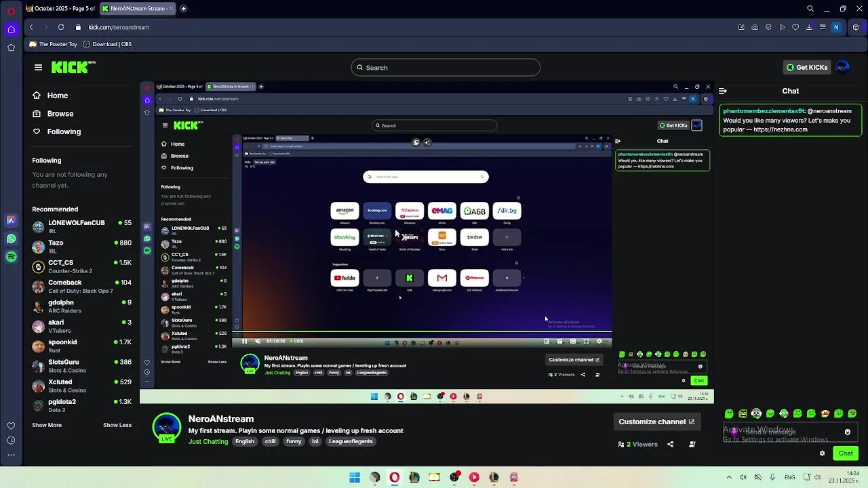Send message with green Chat button
The width and height of the screenshot is (868, 488).
coord(846,453)
